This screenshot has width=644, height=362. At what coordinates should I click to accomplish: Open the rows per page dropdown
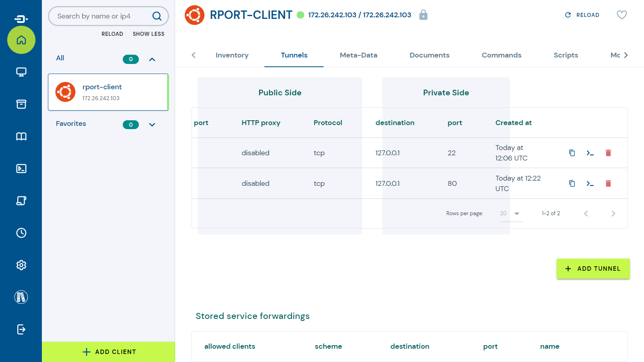(x=510, y=214)
